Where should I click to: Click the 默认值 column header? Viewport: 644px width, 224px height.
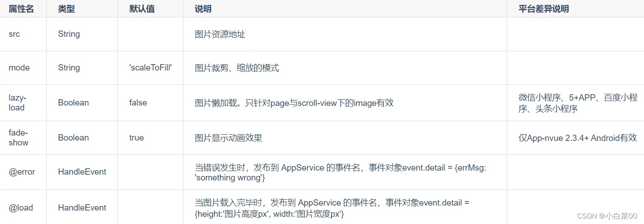pos(142,9)
